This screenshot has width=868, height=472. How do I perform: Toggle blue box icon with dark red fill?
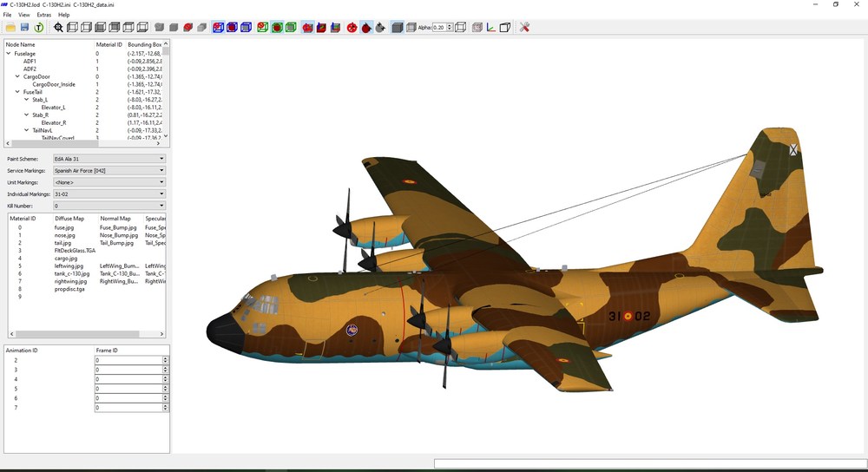coord(232,27)
